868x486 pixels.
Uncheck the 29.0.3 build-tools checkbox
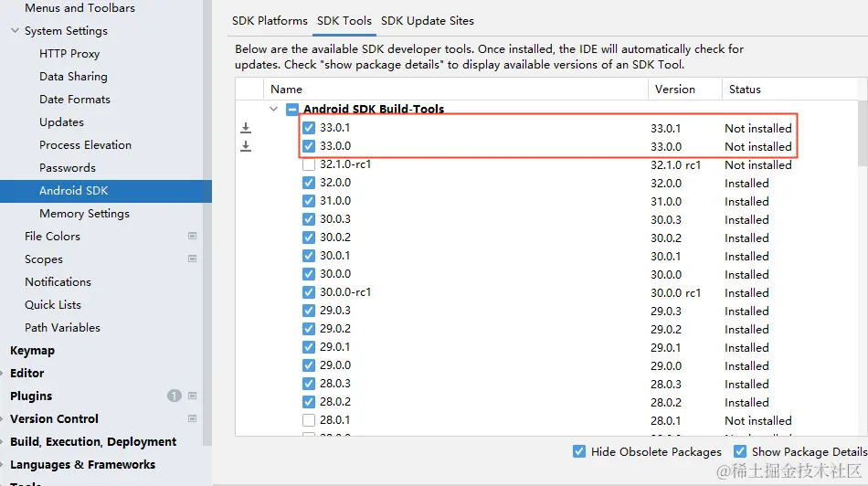point(309,311)
